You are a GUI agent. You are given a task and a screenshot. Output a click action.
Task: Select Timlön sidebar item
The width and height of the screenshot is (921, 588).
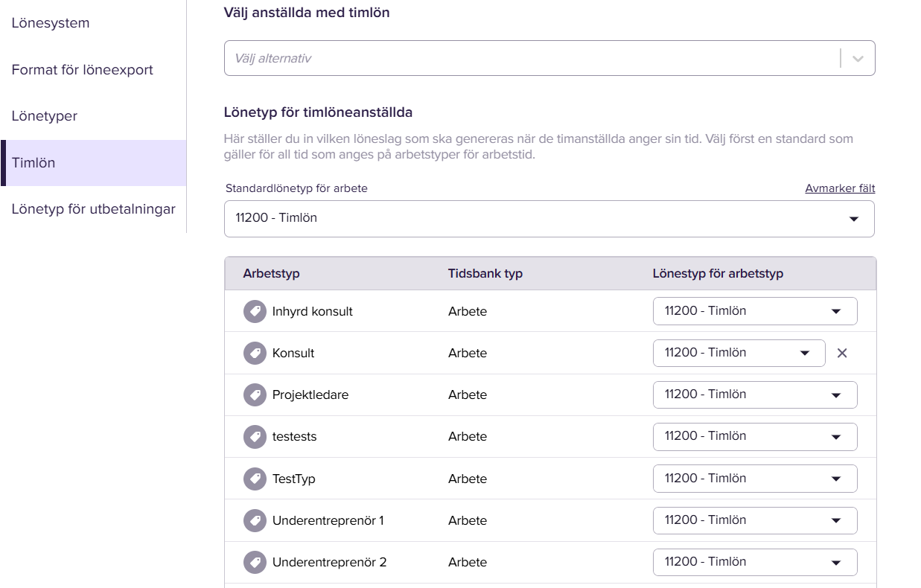click(94, 163)
